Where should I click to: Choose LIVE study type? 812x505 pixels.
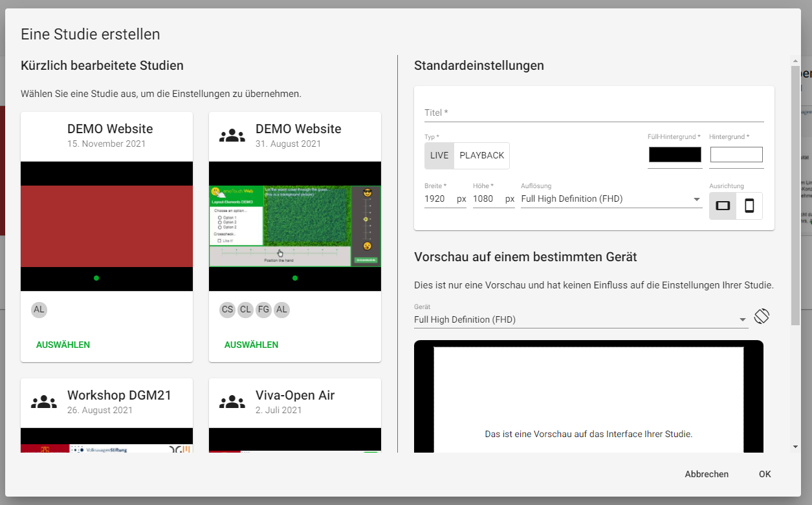[x=439, y=155]
